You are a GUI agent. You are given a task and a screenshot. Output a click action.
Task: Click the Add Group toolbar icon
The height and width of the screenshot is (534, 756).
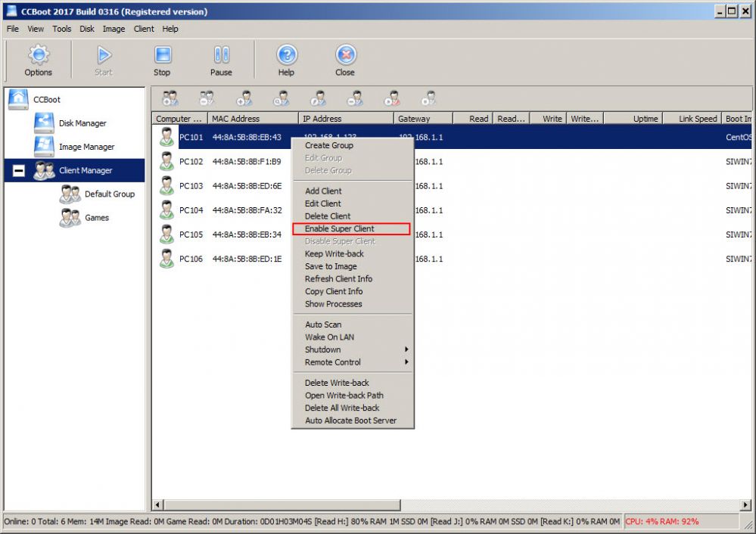170,98
